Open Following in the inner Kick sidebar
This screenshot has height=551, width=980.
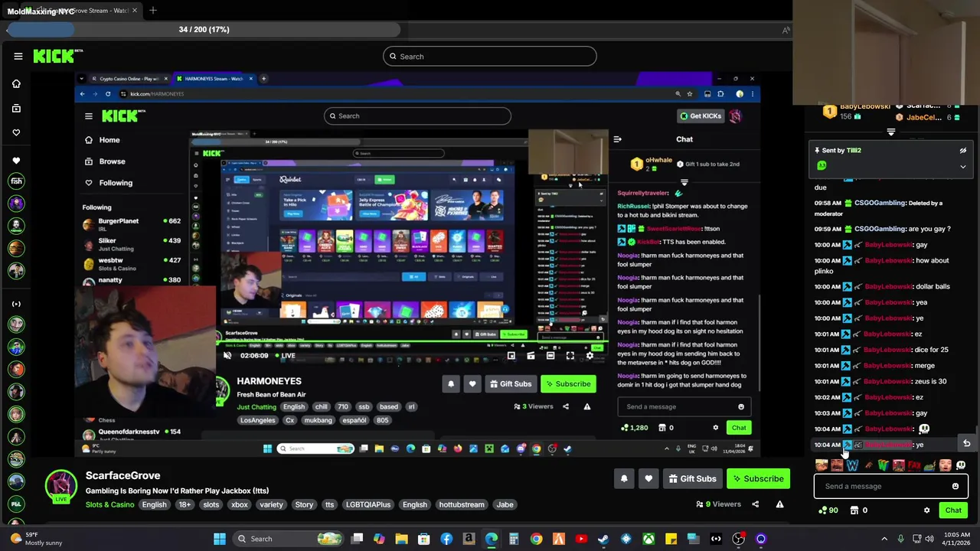(108, 183)
